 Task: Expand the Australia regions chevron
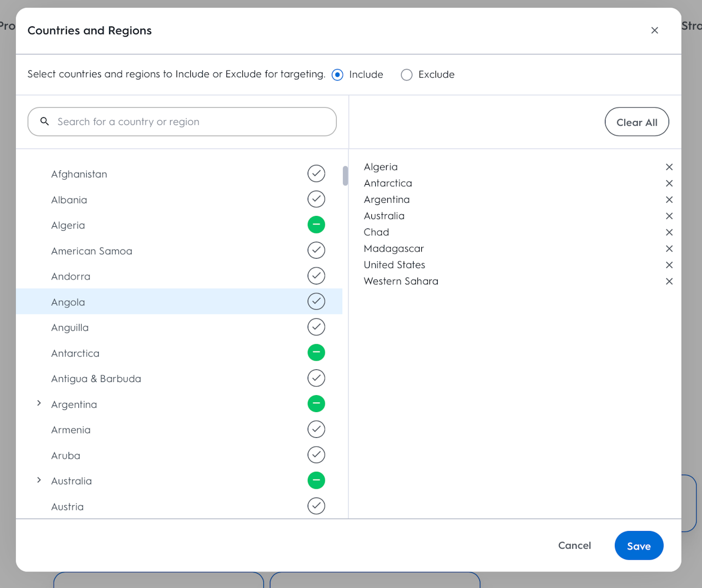click(39, 480)
